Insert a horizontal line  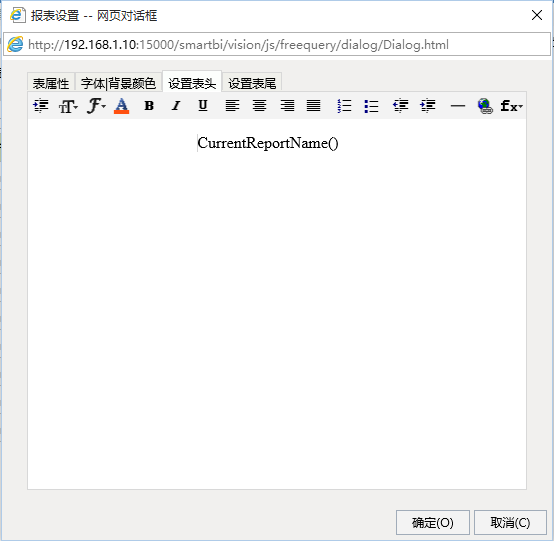coord(458,106)
